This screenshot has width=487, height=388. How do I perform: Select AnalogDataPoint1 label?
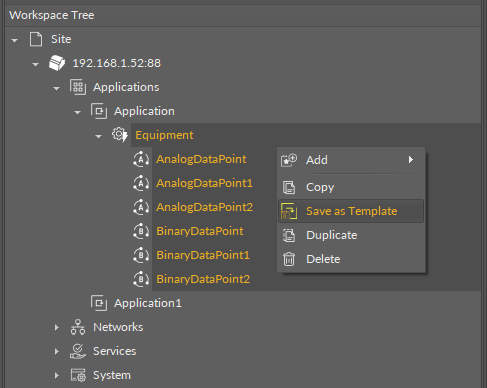204,183
